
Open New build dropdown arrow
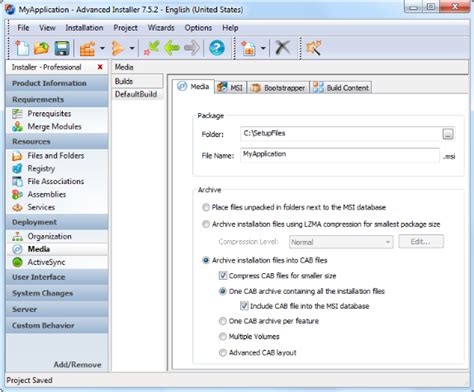point(263,48)
